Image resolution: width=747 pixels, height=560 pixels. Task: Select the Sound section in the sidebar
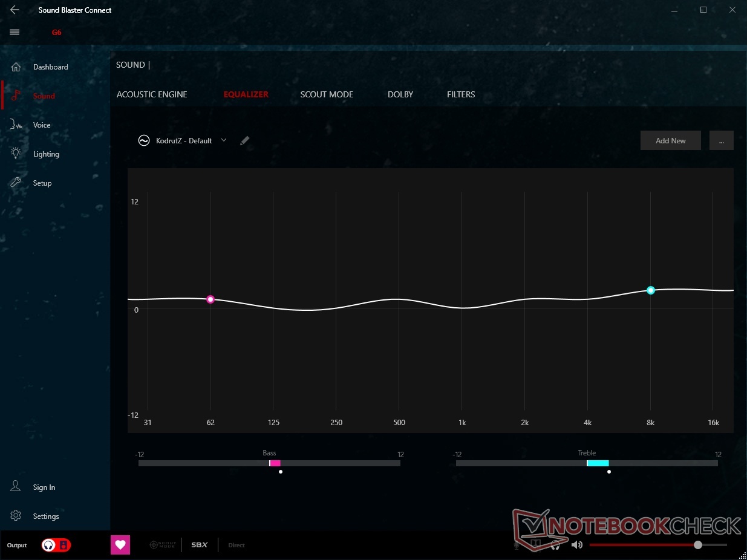(x=44, y=96)
